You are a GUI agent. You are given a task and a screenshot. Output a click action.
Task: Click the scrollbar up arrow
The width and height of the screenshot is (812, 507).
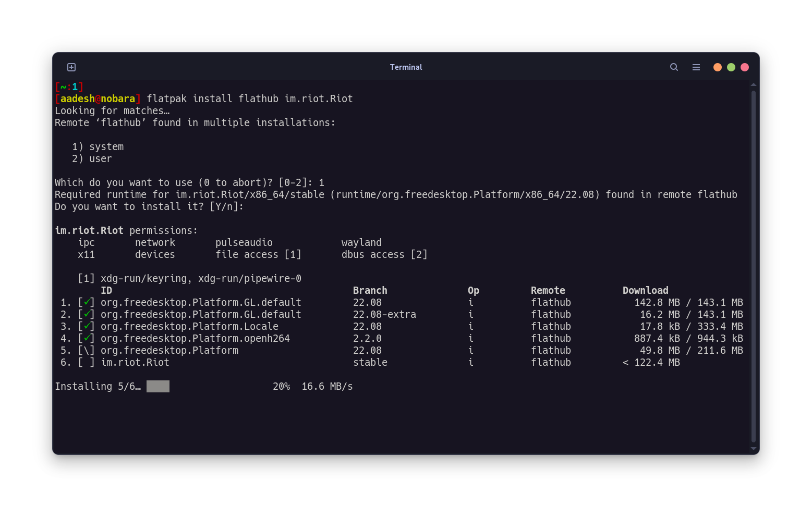pos(753,84)
